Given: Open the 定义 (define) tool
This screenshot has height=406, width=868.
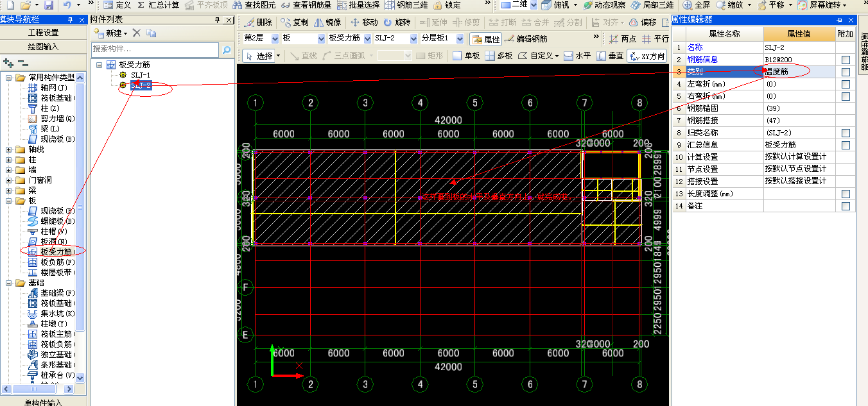Looking at the screenshot, I should pyautogui.click(x=117, y=5).
